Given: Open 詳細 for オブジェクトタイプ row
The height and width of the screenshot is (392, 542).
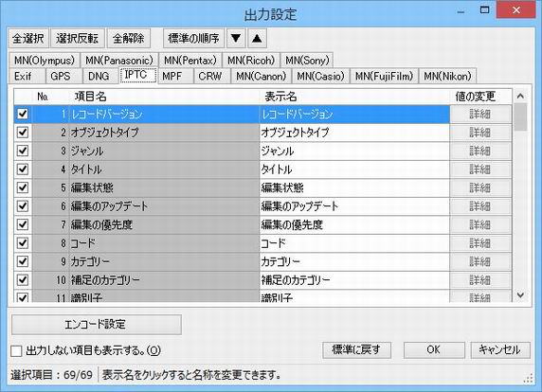Looking at the screenshot, I should click(480, 133).
